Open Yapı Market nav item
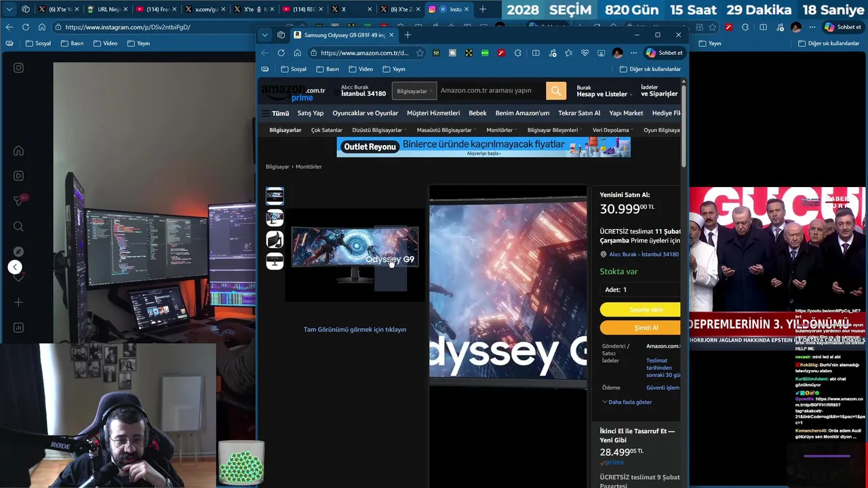Screen dimensions: 868x488 tap(626, 113)
